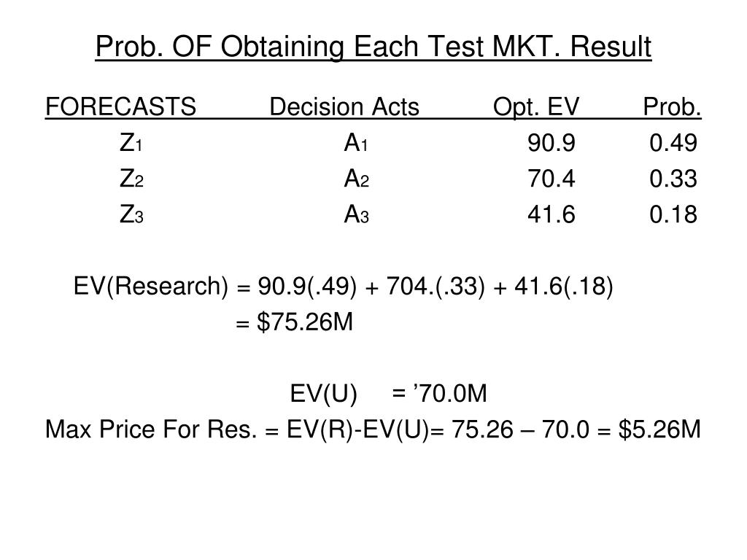This screenshot has height=560, width=747.
Task: Select the FORECASTS column header
Action: coord(120,106)
